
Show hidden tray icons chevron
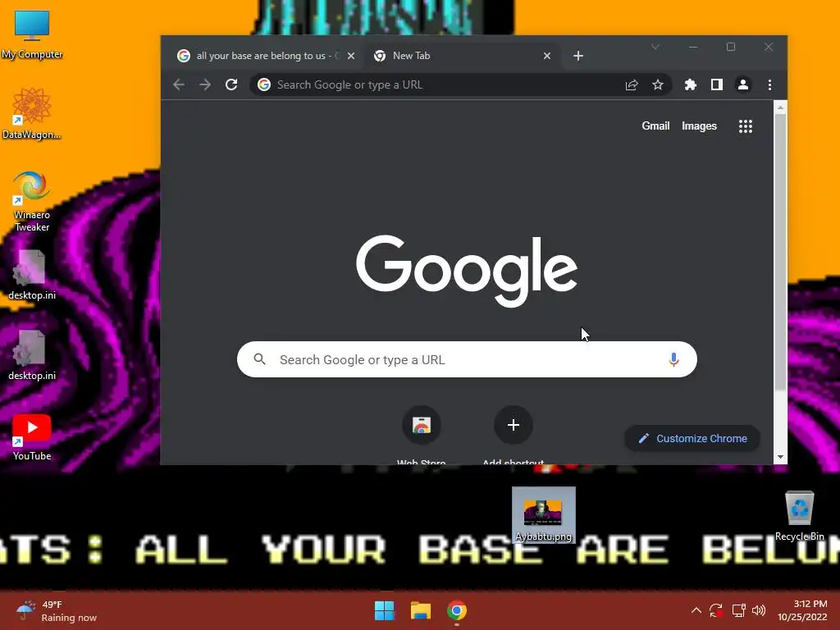point(696,610)
